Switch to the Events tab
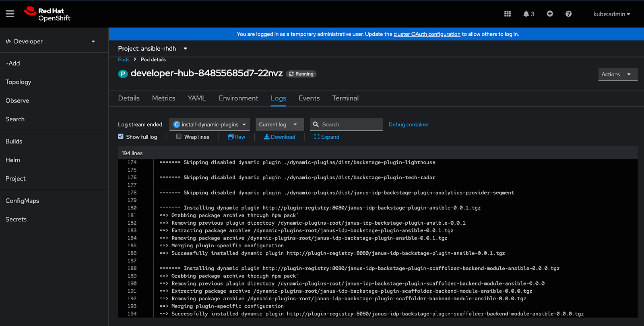The height and width of the screenshot is (326, 644). coord(309,98)
